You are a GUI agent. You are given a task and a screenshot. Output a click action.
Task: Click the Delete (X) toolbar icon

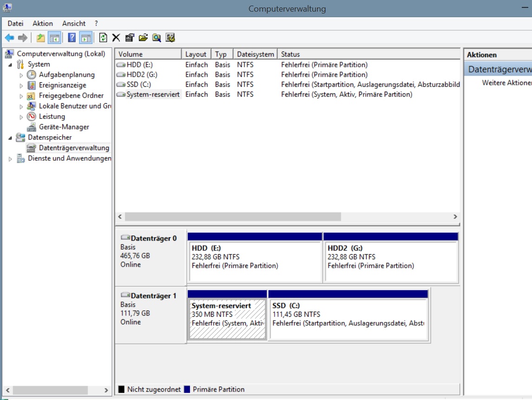(x=116, y=38)
